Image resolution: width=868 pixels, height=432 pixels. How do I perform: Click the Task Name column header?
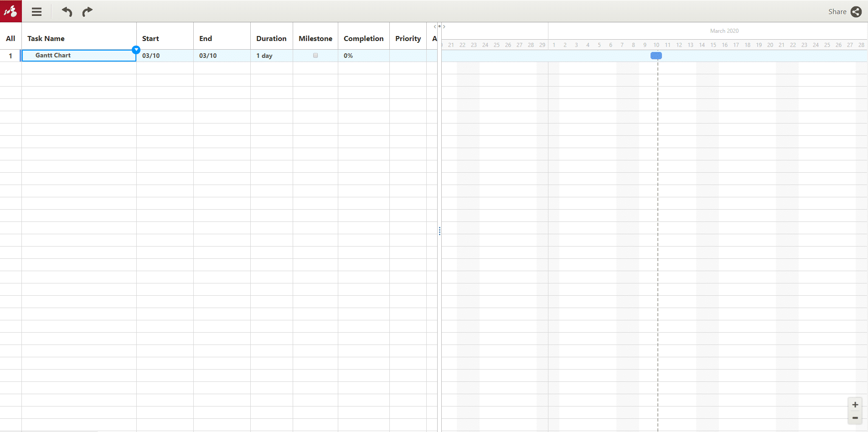(x=79, y=39)
